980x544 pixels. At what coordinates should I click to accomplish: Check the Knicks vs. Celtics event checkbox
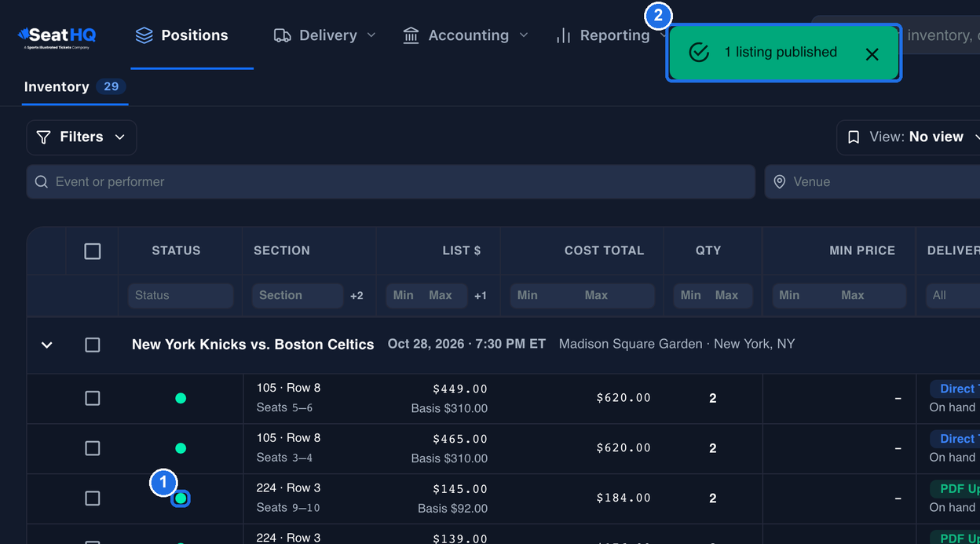point(93,345)
